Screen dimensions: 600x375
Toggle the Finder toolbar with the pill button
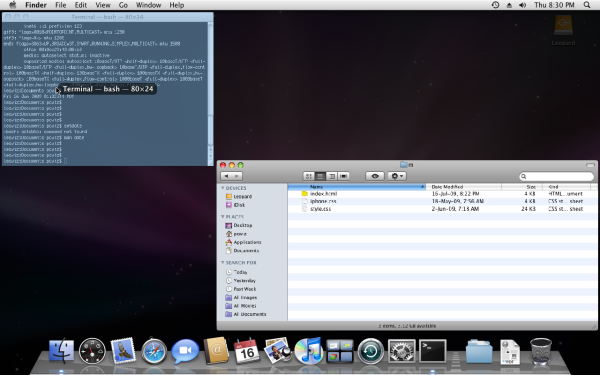(x=590, y=165)
